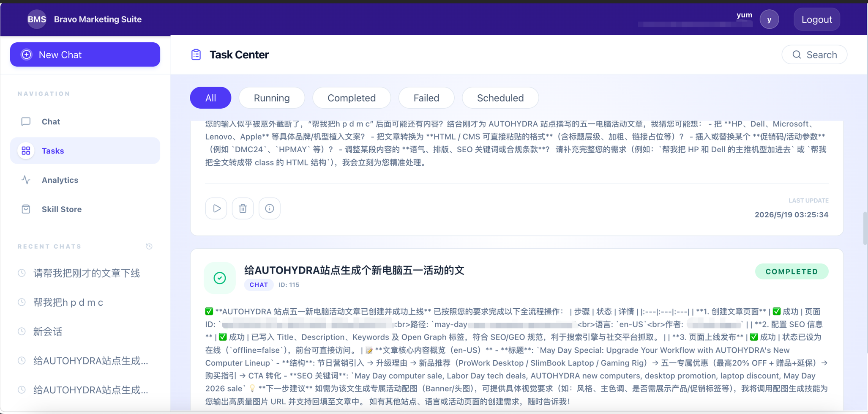
Task: Click clock icon beside 帮我把h p d m c
Action: (x=22, y=302)
